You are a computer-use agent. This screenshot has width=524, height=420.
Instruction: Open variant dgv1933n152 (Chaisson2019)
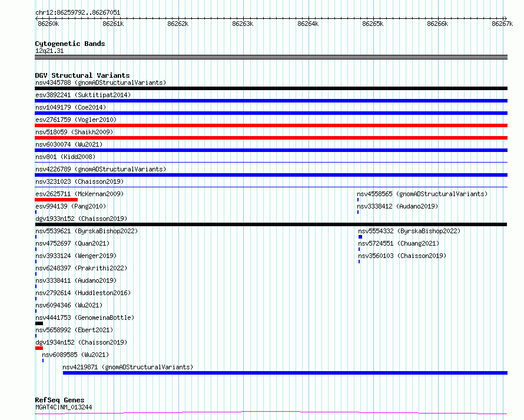point(81,219)
